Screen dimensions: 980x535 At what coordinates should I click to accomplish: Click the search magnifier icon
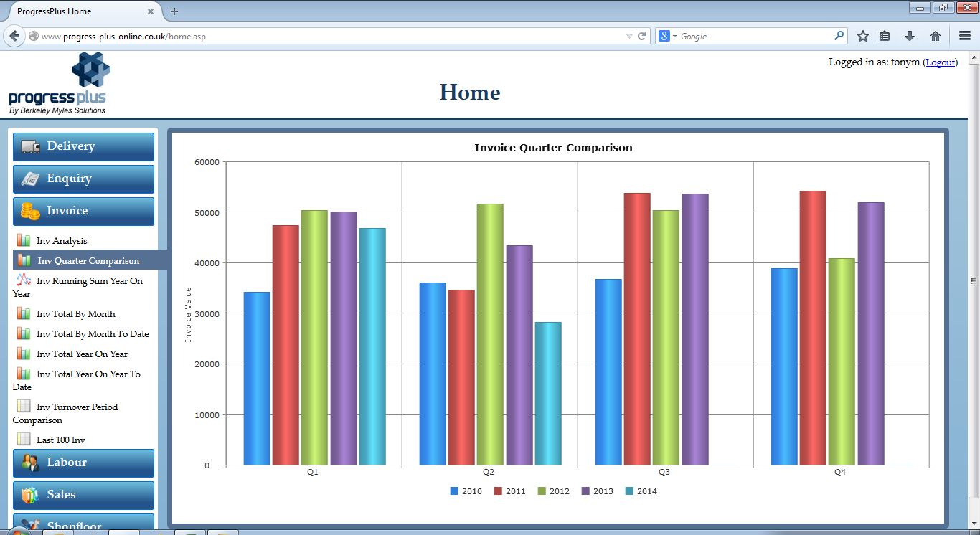point(839,36)
